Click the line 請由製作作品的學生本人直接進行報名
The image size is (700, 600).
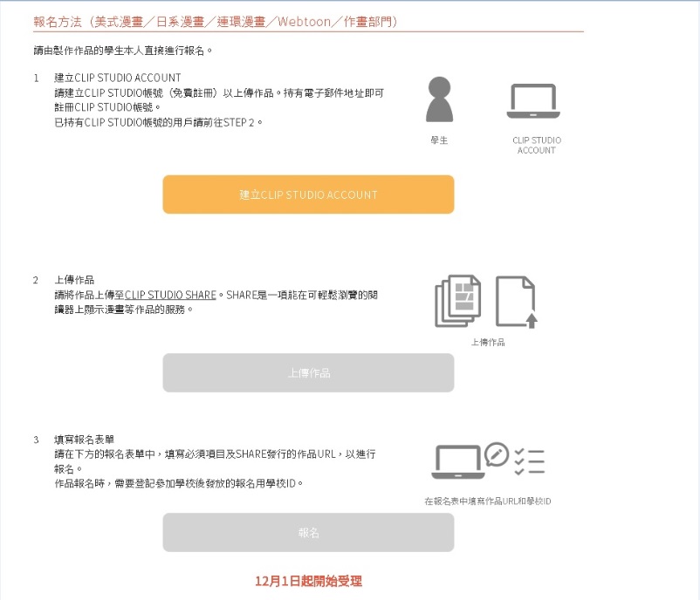[x=123, y=51]
